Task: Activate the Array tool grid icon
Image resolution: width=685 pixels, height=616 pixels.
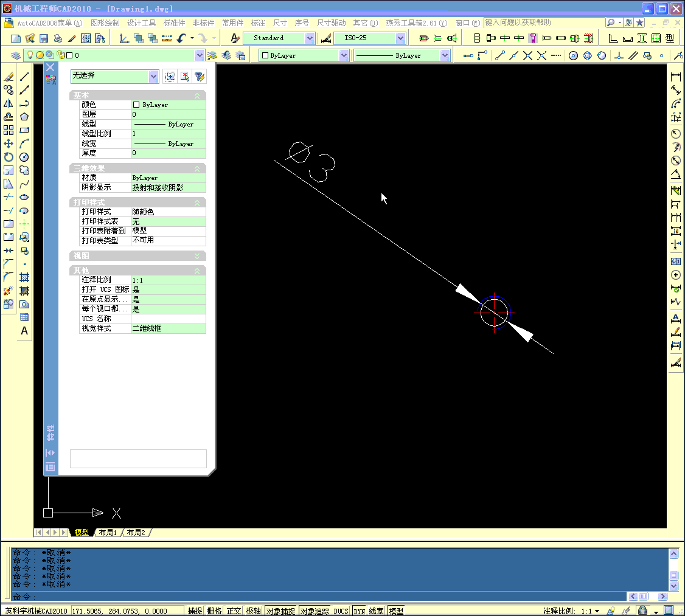Action: (9, 130)
